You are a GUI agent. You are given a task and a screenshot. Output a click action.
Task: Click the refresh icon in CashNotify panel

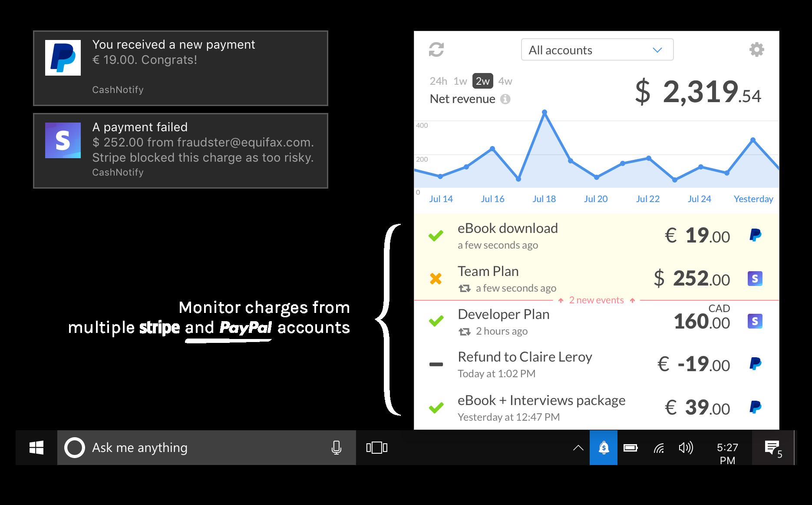436,50
